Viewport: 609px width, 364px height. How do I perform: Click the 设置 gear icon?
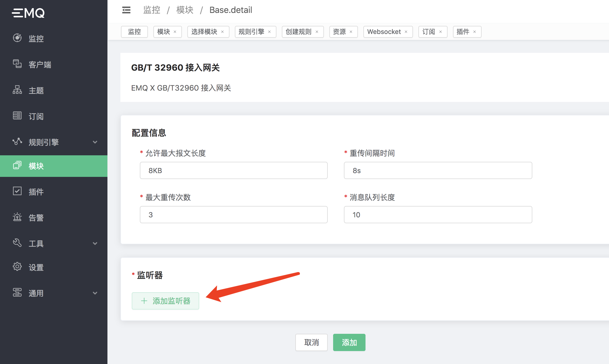point(17,267)
